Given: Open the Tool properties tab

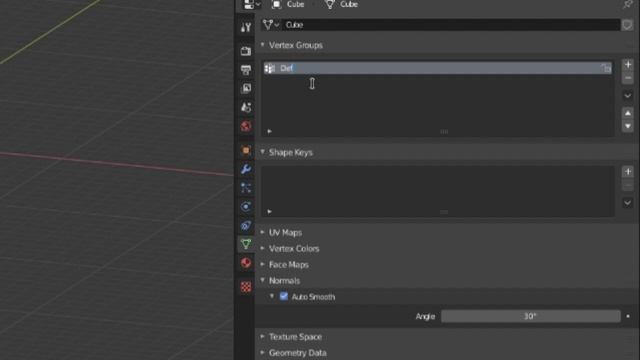Looking at the screenshot, I should click(x=246, y=27).
